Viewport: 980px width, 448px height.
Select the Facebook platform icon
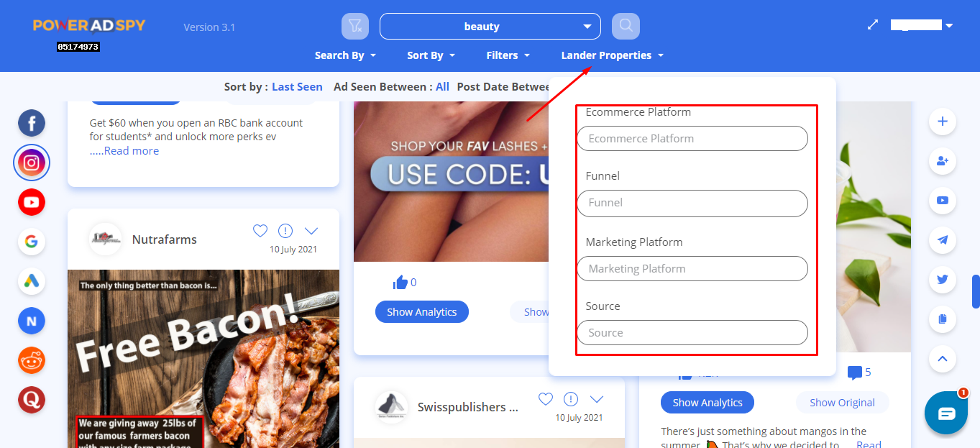[x=32, y=124]
